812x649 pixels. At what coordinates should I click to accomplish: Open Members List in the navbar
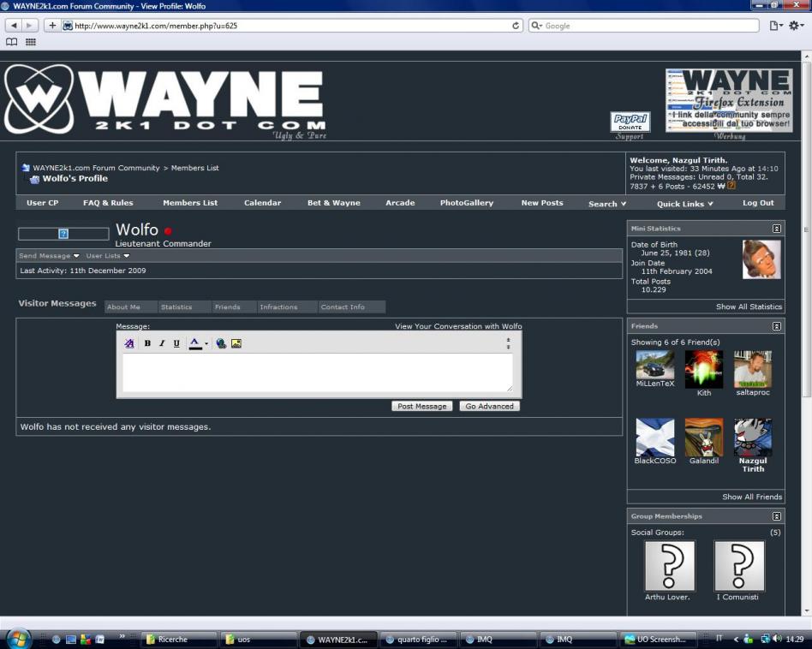pos(190,203)
